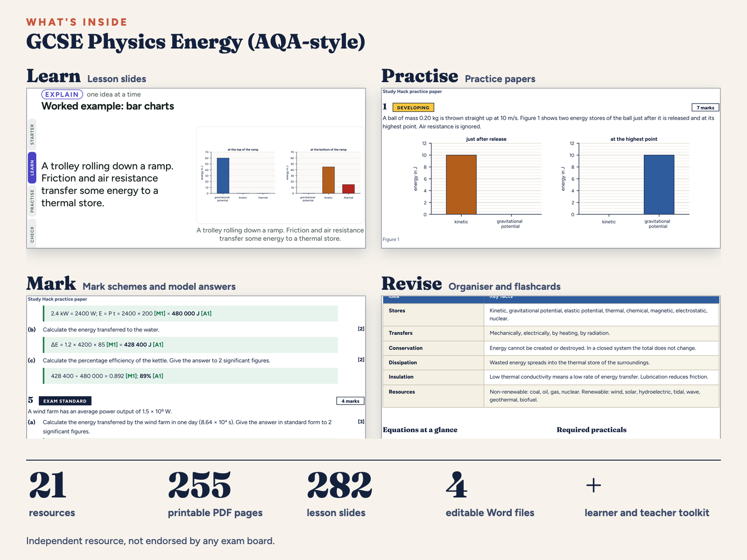
Task: Click the DEVELOPING difficulty badge
Action: [413, 107]
